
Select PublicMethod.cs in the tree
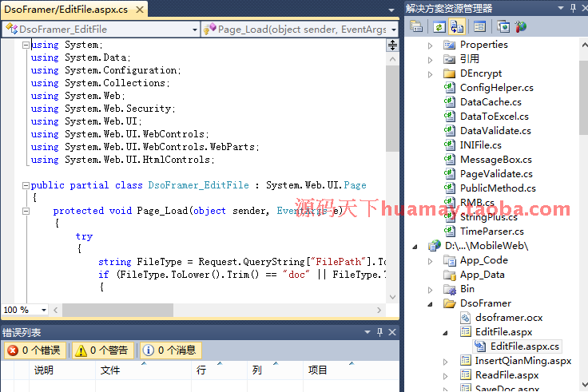(498, 188)
